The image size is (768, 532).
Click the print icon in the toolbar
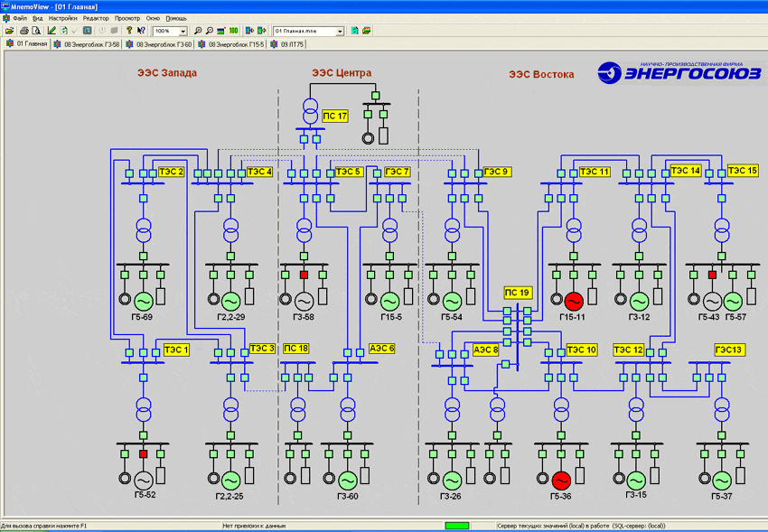[x=23, y=31]
